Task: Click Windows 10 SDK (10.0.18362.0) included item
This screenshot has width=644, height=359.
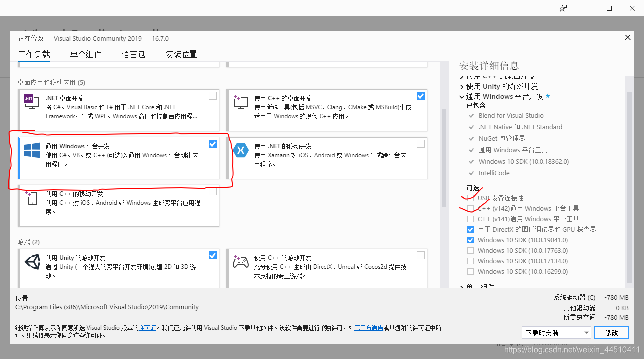Action: (523, 161)
